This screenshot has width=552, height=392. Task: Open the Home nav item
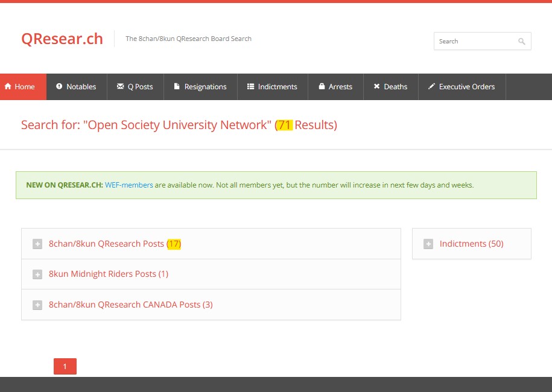[24, 87]
